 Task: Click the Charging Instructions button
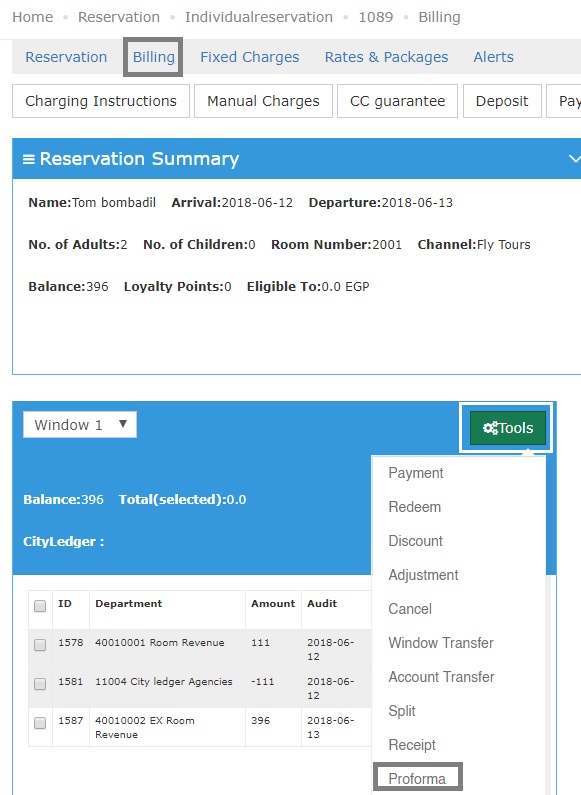tap(101, 101)
